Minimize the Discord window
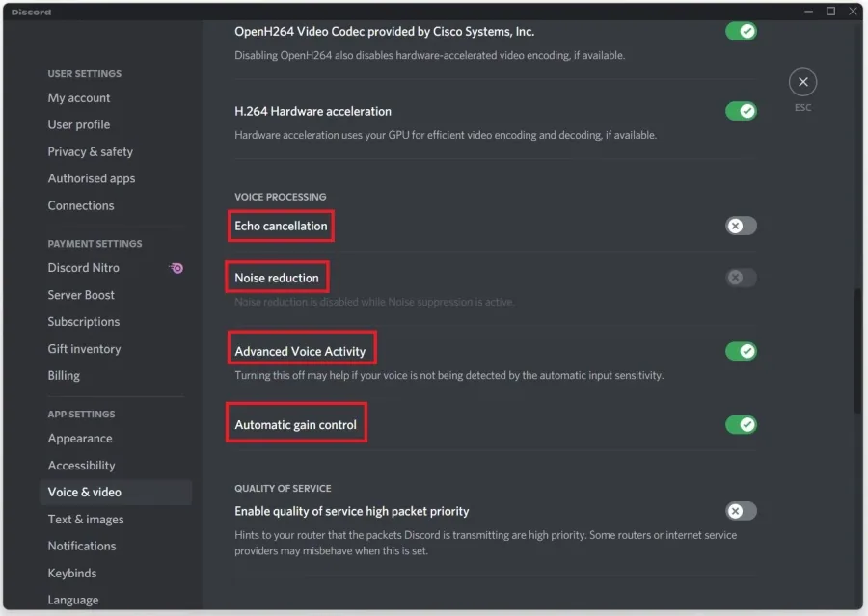The width and height of the screenshot is (868, 616). coord(808,11)
